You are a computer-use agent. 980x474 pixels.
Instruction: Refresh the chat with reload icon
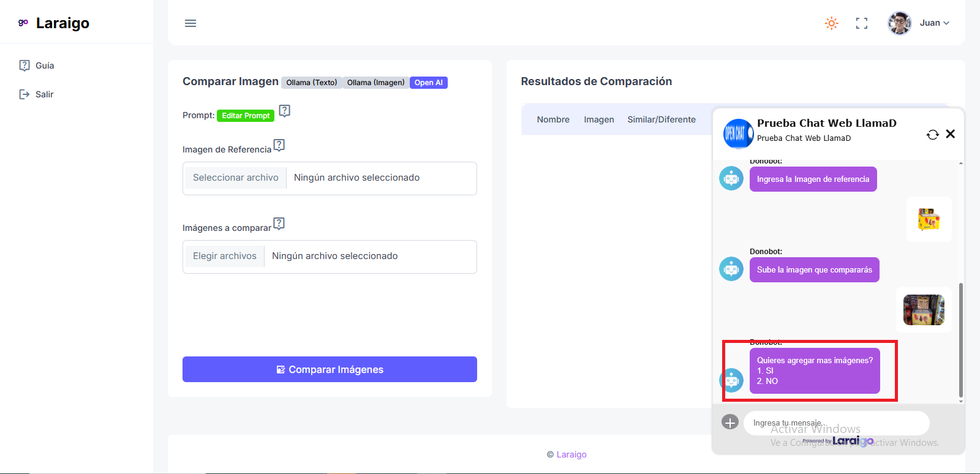click(932, 135)
